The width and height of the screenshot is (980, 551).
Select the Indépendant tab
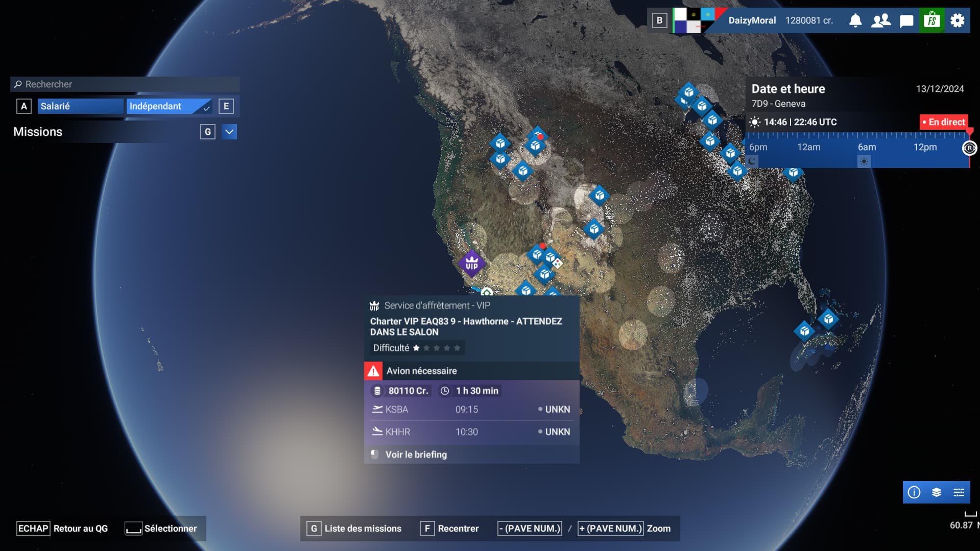[169, 106]
